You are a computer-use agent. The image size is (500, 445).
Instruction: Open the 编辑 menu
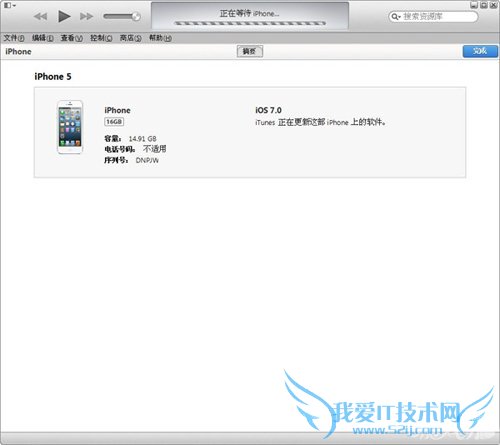(x=43, y=38)
